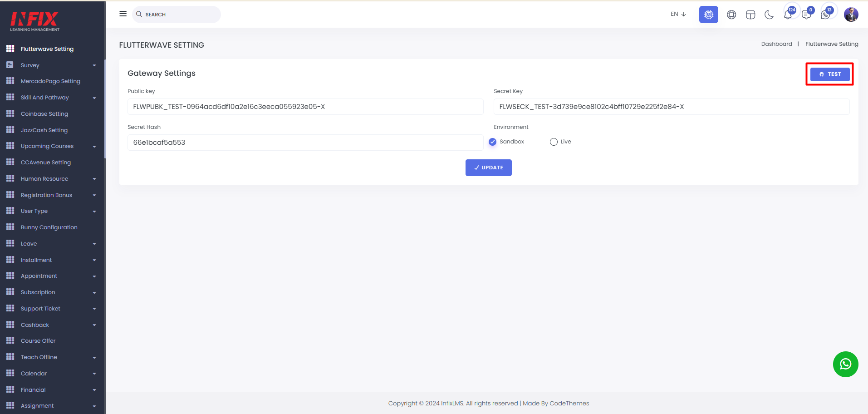Open the call chat icon with 13 badge

826,14
